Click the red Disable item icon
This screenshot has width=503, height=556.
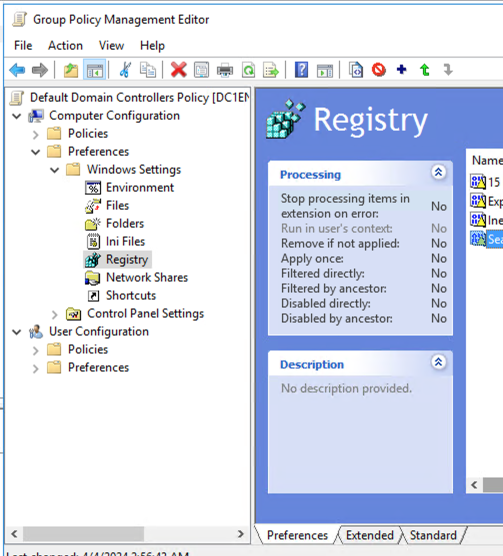pyautogui.click(x=379, y=69)
